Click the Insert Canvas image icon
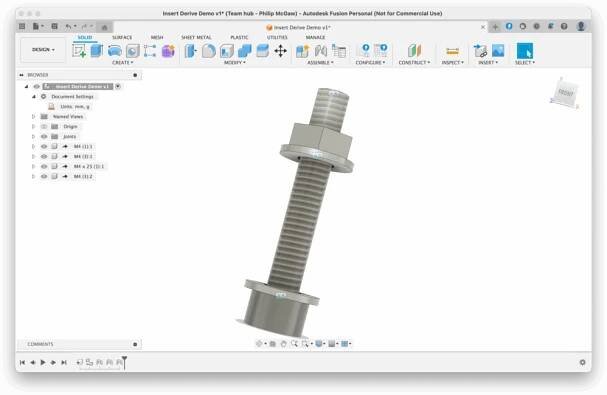Screen dimensions: 607x395 click(x=498, y=51)
